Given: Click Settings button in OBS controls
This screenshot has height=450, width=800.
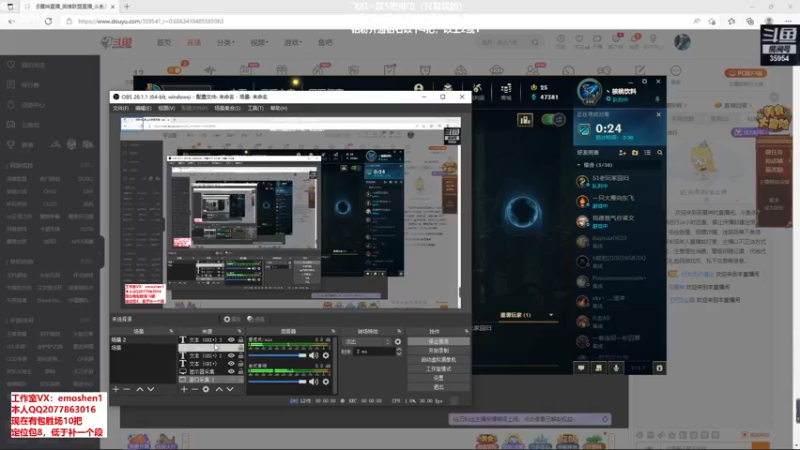Looking at the screenshot, I should click(438, 378).
